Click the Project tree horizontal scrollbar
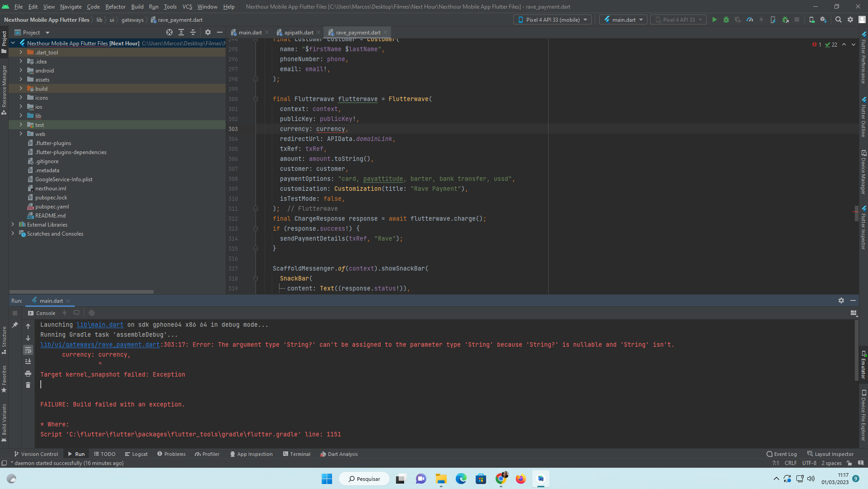868x489 pixels. click(x=82, y=292)
